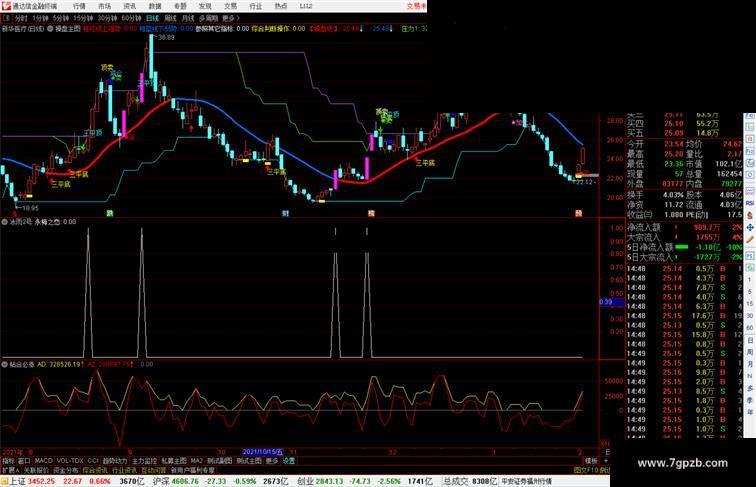The width and height of the screenshot is (756, 487).
Task: Select sidebar period shortcut 周
Action: pos(750,352)
